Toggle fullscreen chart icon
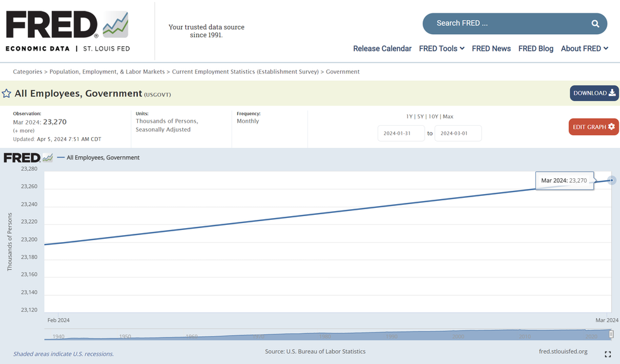Screen dimensions: 620x364 tap(608, 355)
